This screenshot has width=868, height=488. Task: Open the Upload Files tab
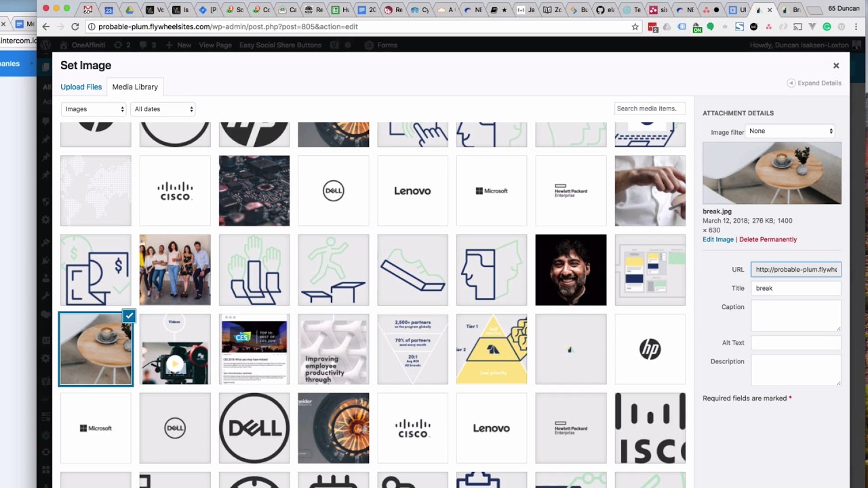81,87
